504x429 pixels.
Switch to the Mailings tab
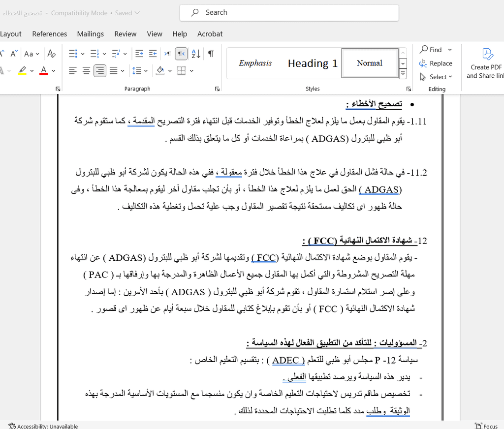91,34
